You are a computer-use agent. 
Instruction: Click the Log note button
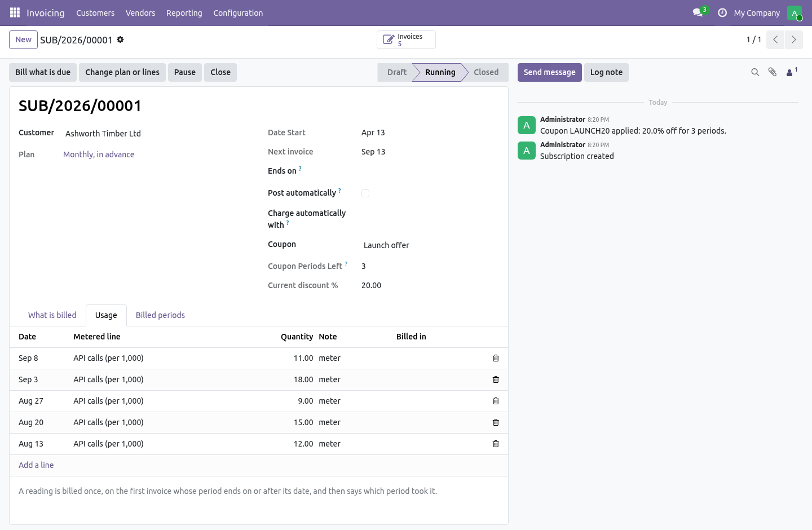[x=606, y=72]
